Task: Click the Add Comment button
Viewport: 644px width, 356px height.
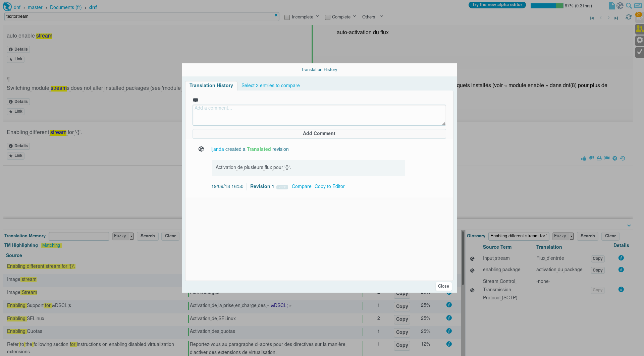Action: 319,133
